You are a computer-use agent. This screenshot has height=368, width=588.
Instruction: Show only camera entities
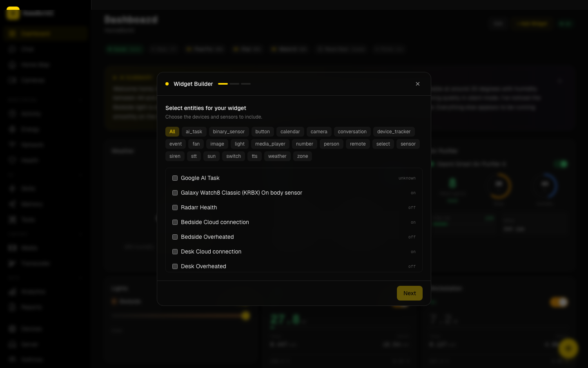click(x=318, y=132)
